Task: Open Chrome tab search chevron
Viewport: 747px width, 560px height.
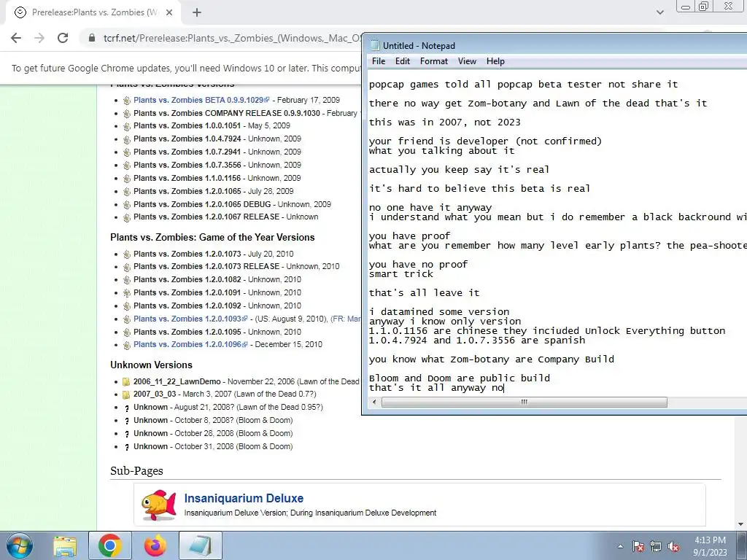Action: [x=659, y=12]
